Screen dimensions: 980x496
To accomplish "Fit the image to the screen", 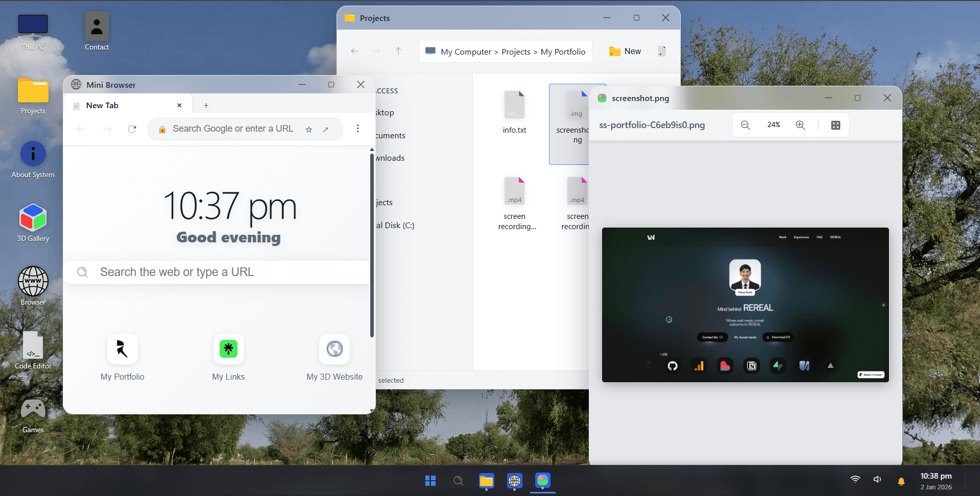I will coord(835,125).
